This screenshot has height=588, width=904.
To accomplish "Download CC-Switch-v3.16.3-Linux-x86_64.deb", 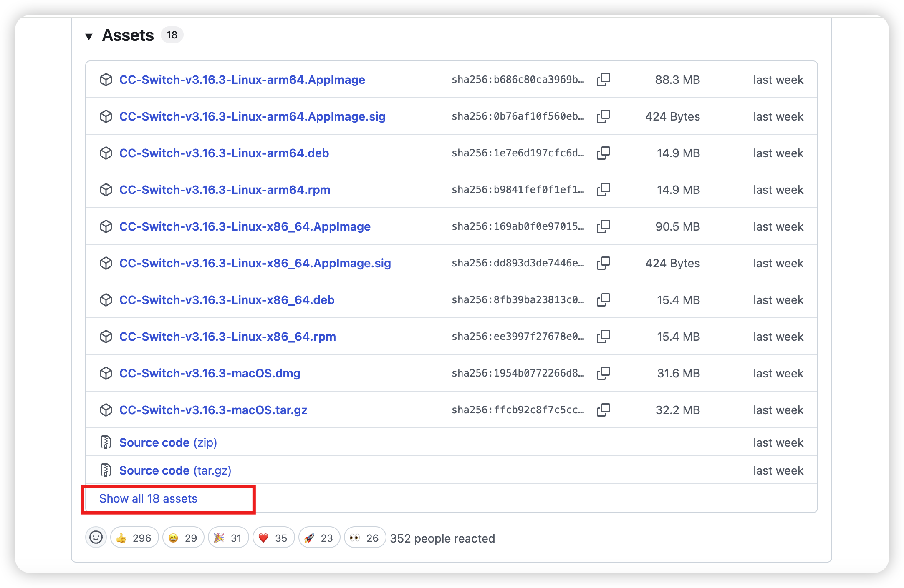I will (227, 300).
